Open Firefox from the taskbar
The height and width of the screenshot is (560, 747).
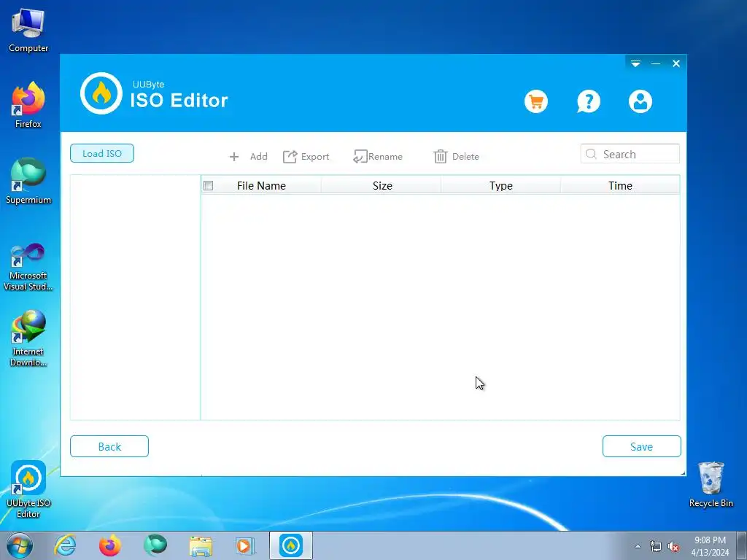tap(110, 545)
